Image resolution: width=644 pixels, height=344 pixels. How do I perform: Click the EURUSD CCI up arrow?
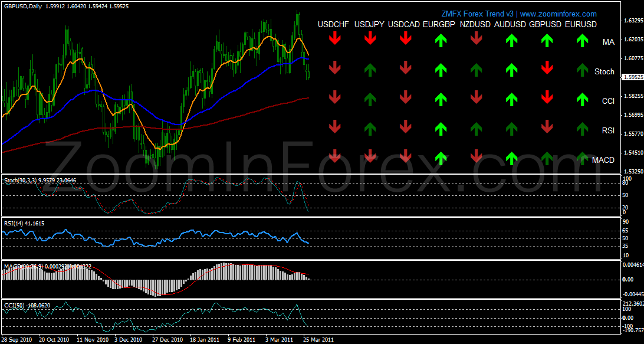(582, 99)
